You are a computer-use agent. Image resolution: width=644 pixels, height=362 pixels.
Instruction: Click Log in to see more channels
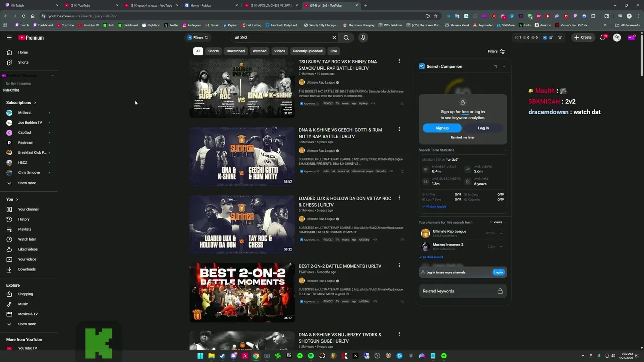point(498,272)
